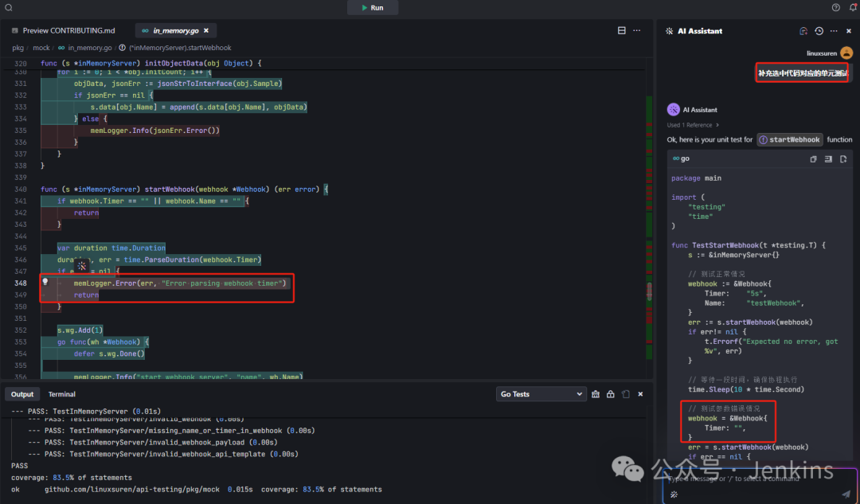Close the AI Assistant panel

849,31
